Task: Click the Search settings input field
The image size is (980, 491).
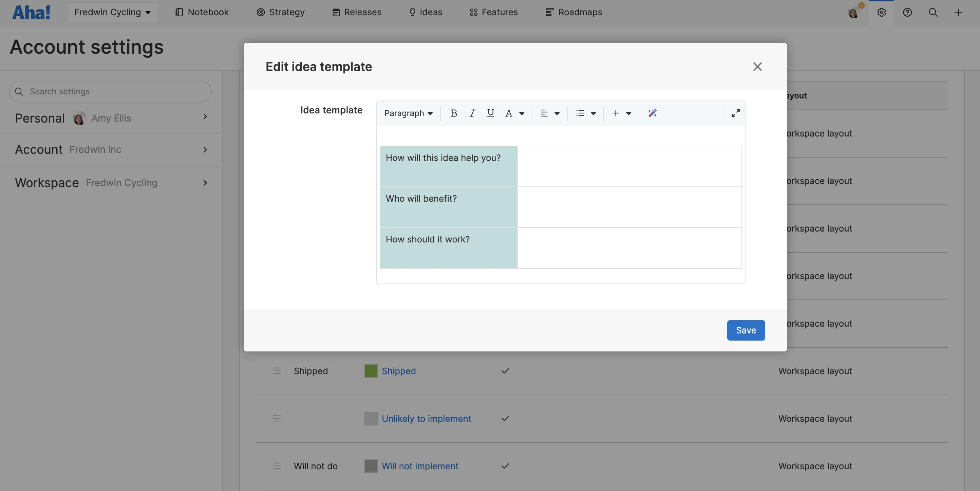Action: [110, 91]
